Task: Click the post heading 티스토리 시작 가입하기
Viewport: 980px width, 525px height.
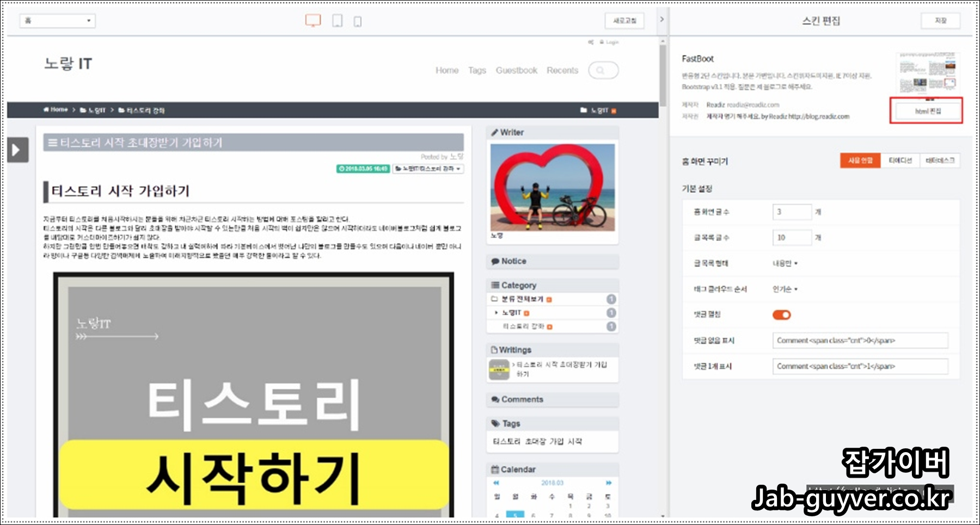Action: point(120,191)
